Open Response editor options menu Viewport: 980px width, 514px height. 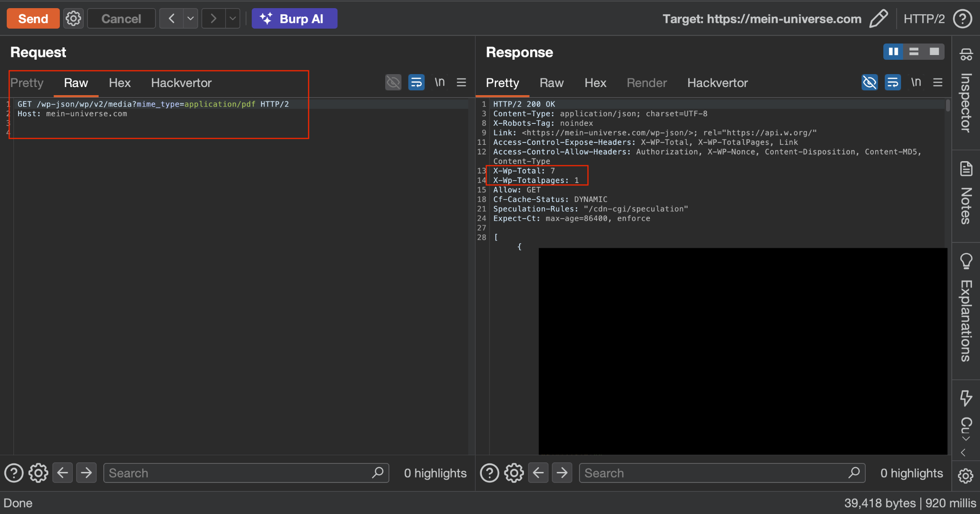click(x=938, y=82)
